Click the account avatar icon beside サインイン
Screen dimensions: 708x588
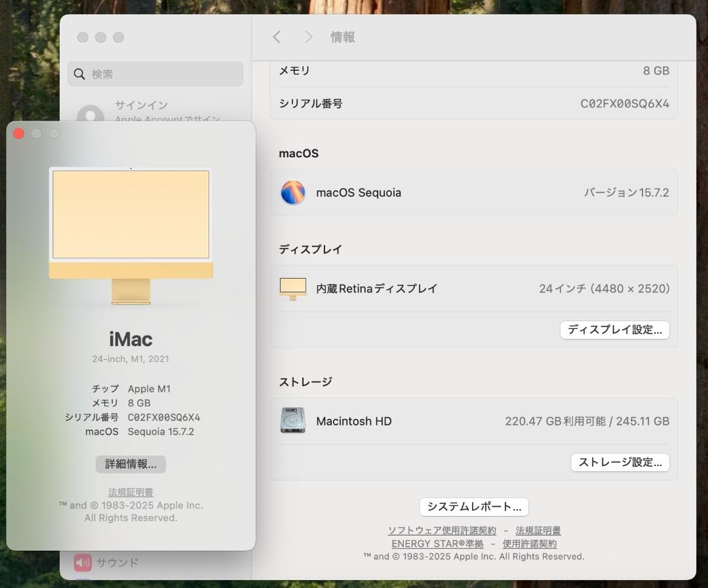[90, 114]
